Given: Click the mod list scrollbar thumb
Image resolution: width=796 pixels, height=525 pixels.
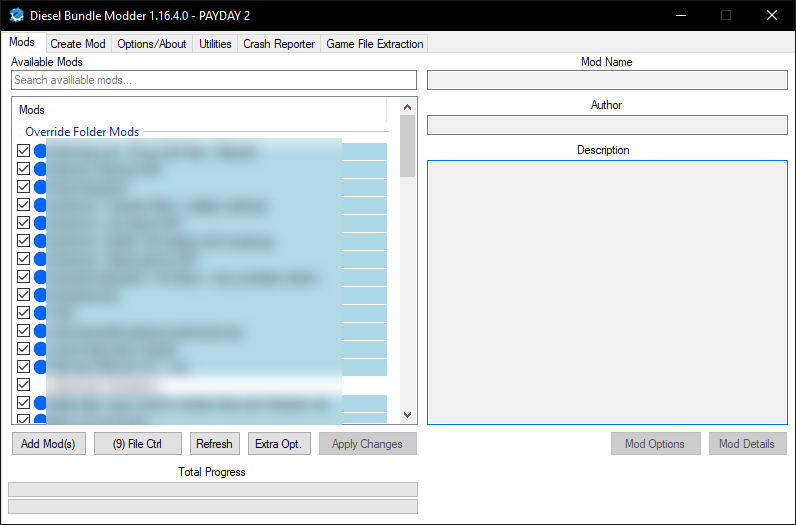Looking at the screenshot, I should point(407,146).
